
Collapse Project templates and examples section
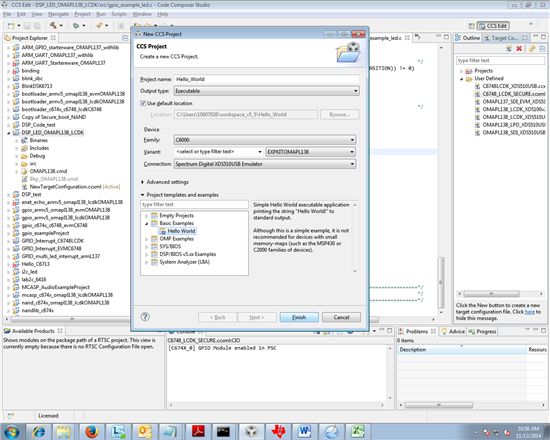[x=142, y=195]
